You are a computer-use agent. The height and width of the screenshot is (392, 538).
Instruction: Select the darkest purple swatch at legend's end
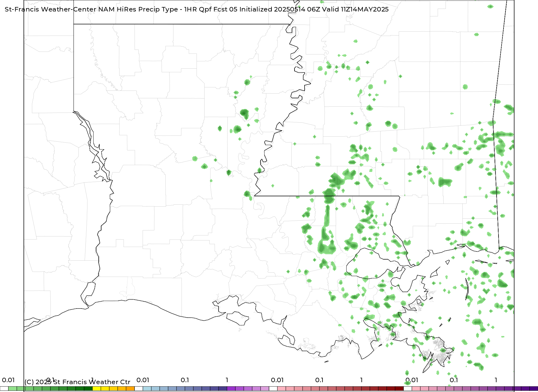(534, 389)
